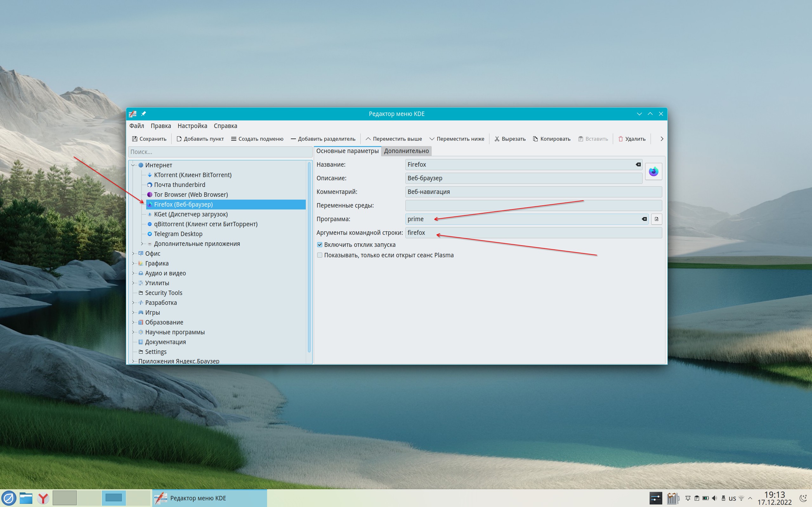Open the Yandex Browser taskbar icon
The width and height of the screenshot is (812, 507).
pyautogui.click(x=43, y=498)
